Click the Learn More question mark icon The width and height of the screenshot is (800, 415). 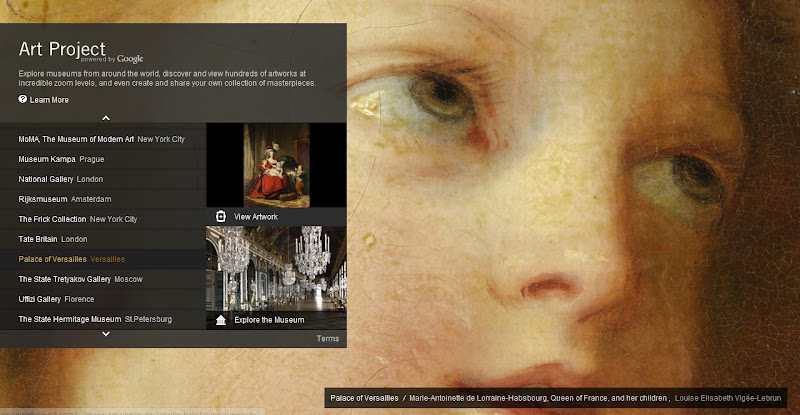coord(22,100)
